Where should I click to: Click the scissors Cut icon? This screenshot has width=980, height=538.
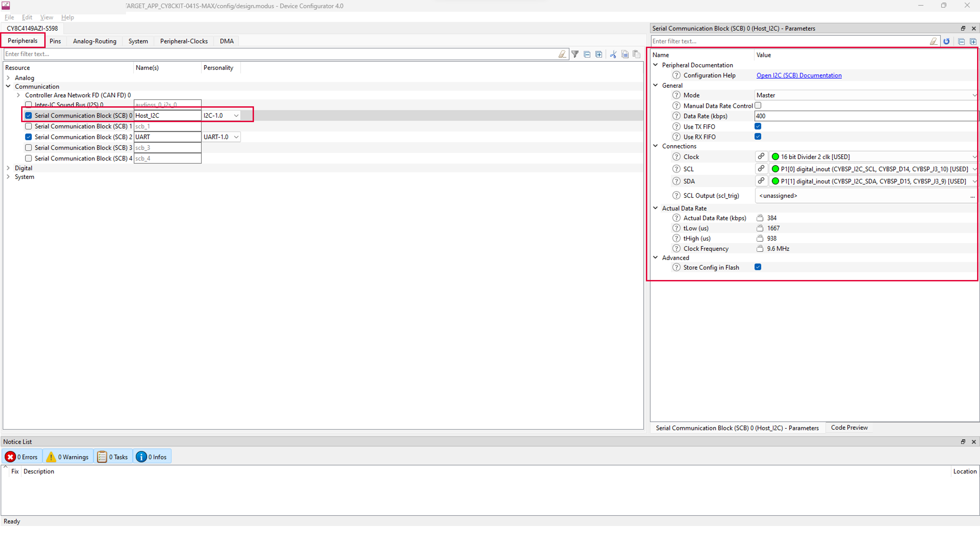click(x=613, y=54)
